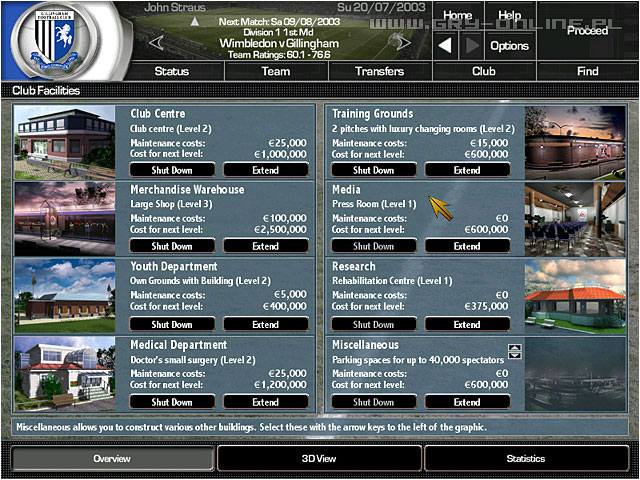Click 'Parking spaces for up to 40,000 spectators'
640x480 pixels.
coord(418,360)
